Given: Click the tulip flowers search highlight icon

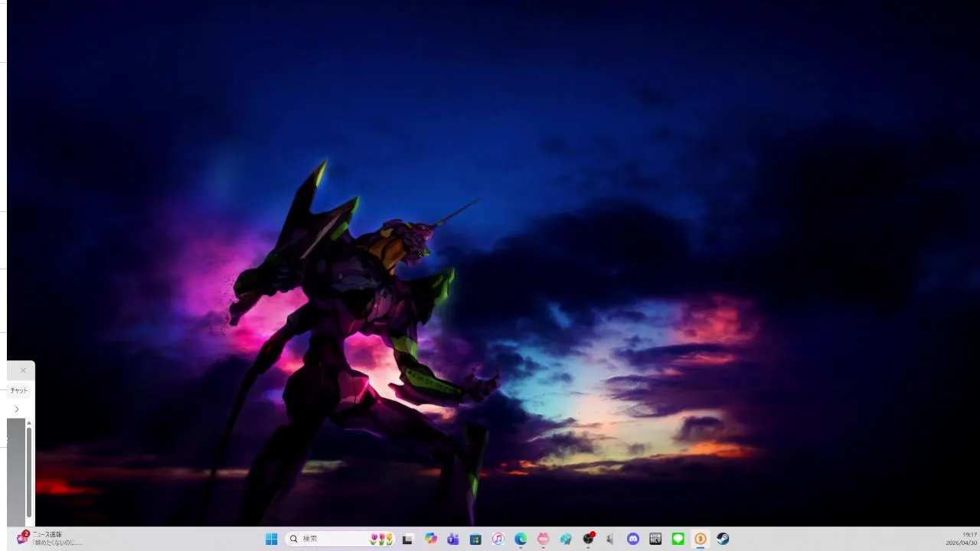Looking at the screenshot, I should point(381,539).
